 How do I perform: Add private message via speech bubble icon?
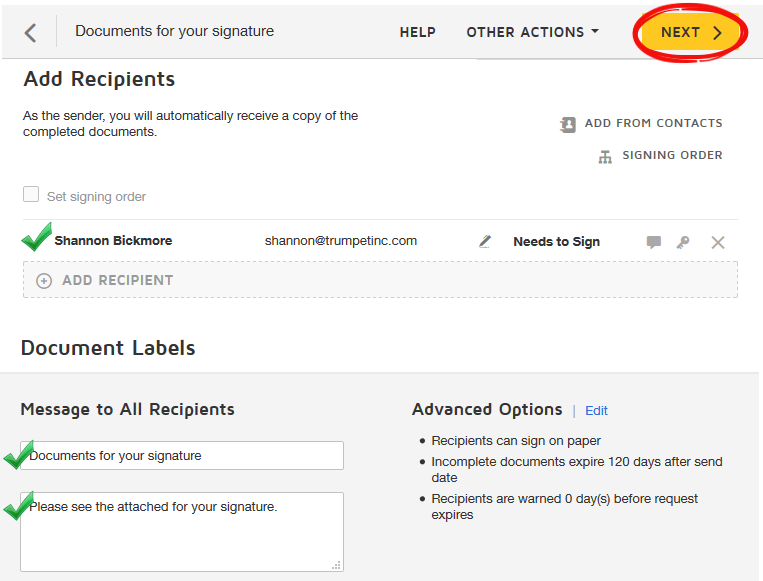pyautogui.click(x=654, y=242)
